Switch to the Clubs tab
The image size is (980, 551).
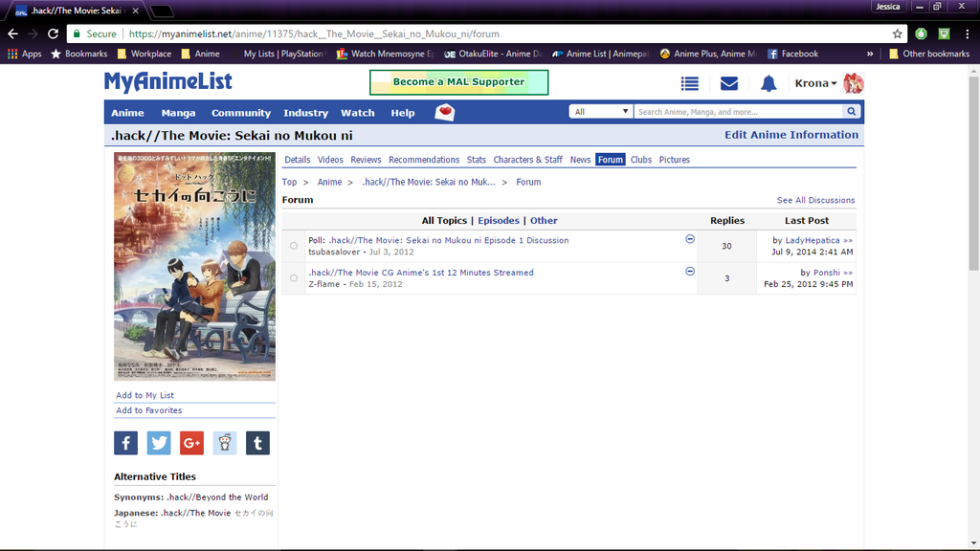pos(640,160)
